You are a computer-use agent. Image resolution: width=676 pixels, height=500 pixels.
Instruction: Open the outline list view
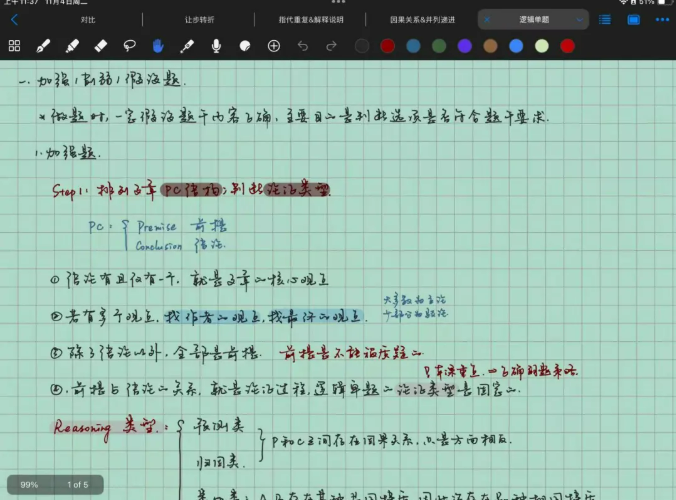pos(605,19)
